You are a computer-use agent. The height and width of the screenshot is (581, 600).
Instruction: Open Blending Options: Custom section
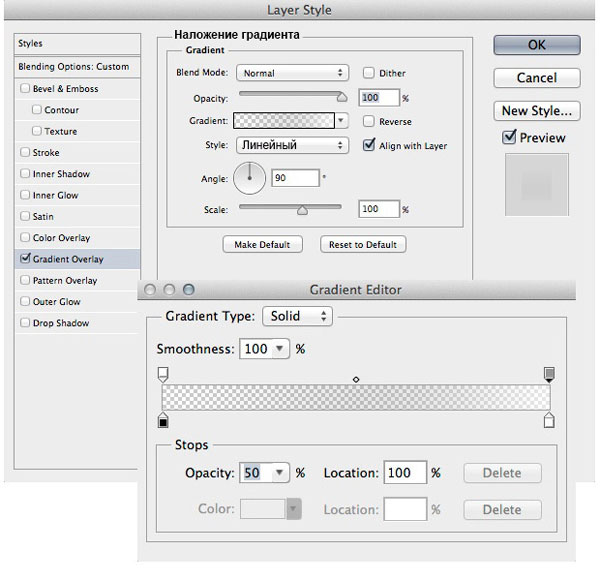point(77,67)
